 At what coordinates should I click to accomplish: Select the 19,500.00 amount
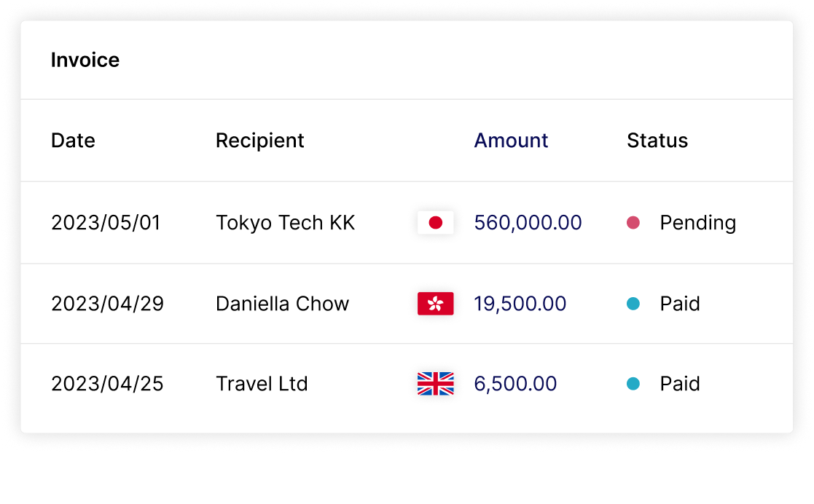(x=520, y=304)
